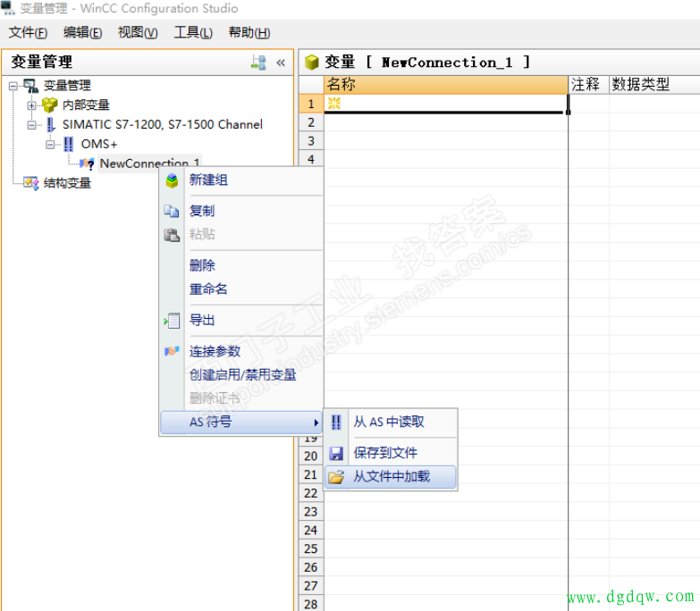The height and width of the screenshot is (611, 700).
Task: Click the 数据类型 column header
Action: pos(654,85)
